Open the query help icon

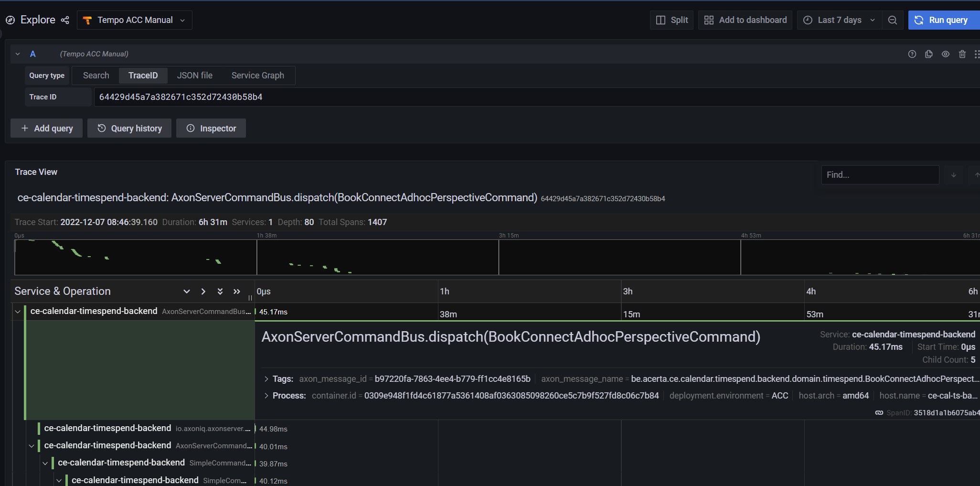tap(912, 54)
